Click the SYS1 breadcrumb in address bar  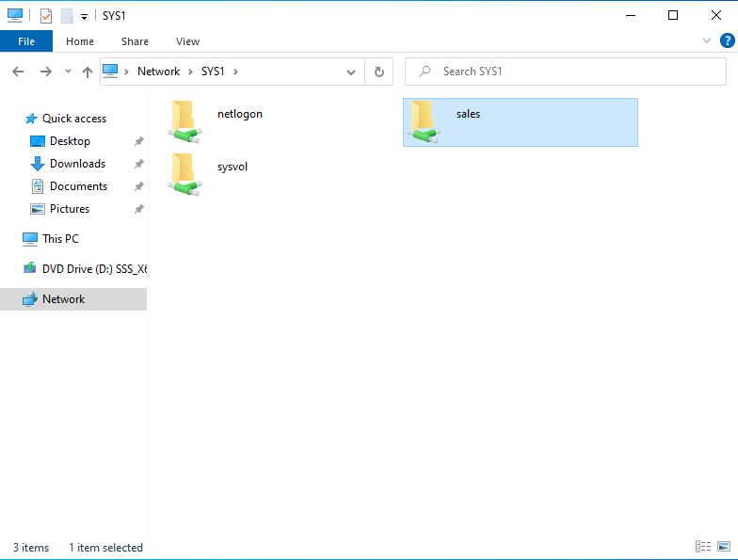(x=213, y=72)
